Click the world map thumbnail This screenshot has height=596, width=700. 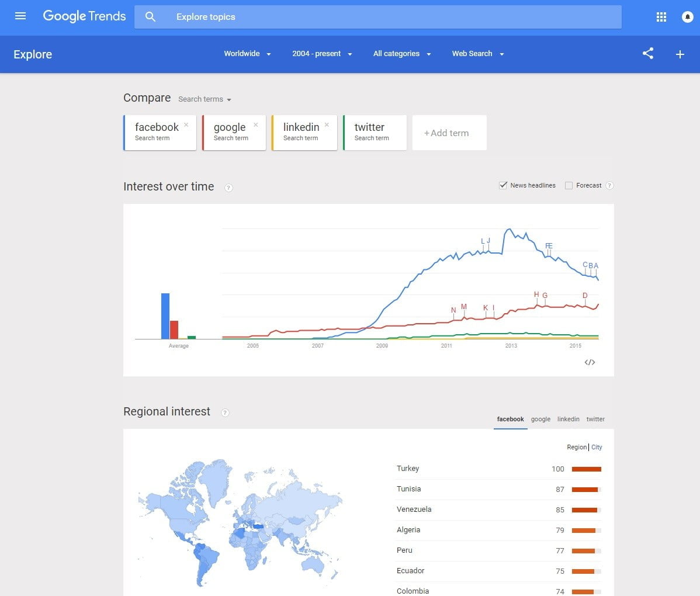click(x=240, y=522)
